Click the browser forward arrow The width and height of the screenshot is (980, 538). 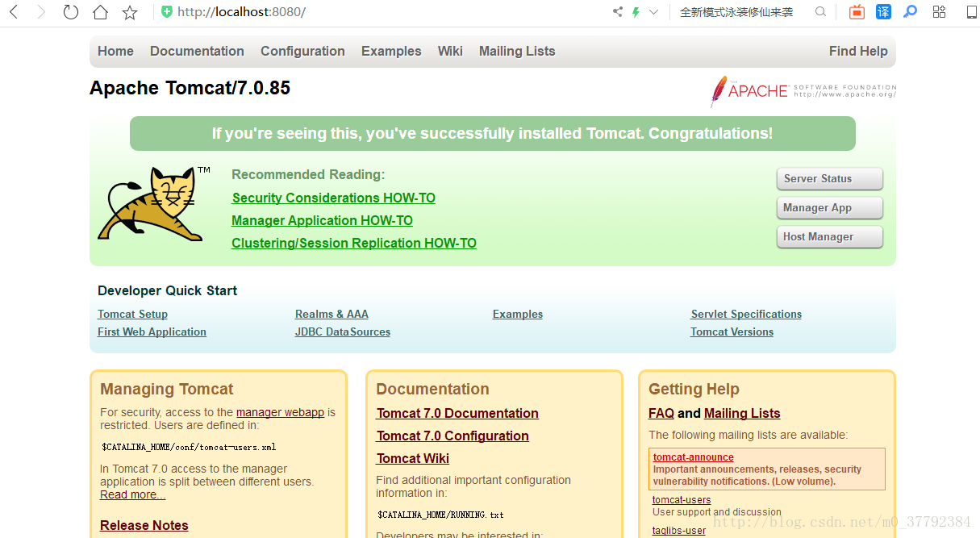tap(42, 12)
